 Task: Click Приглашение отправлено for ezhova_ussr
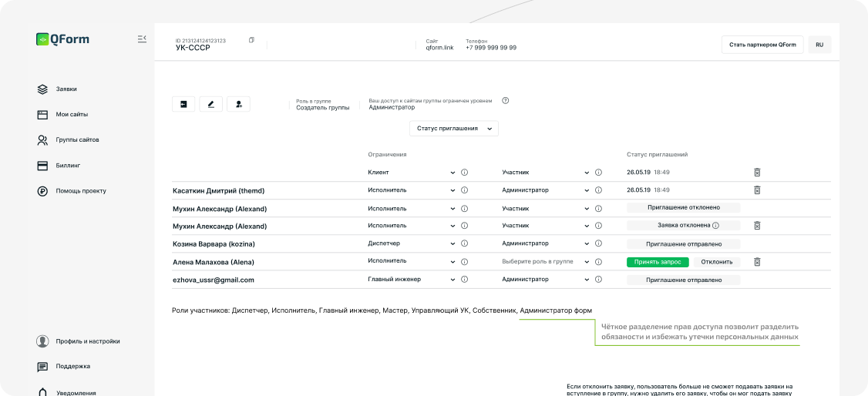tap(683, 280)
